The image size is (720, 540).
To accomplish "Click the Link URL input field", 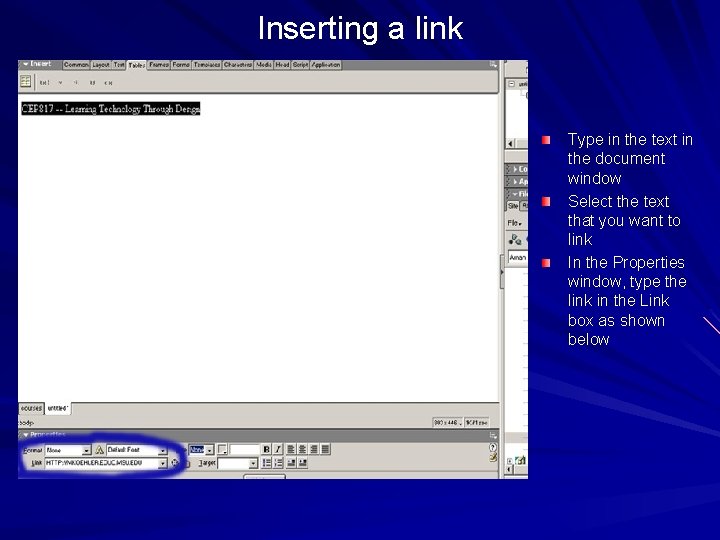I will click(102, 463).
